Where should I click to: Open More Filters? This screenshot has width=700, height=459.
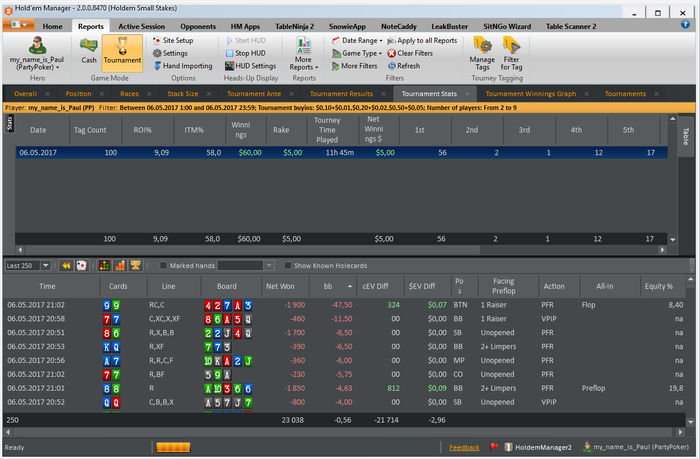pyautogui.click(x=354, y=66)
